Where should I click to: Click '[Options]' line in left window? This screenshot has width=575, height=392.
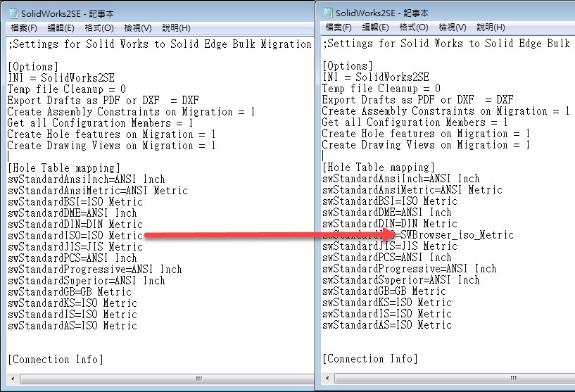[33, 67]
